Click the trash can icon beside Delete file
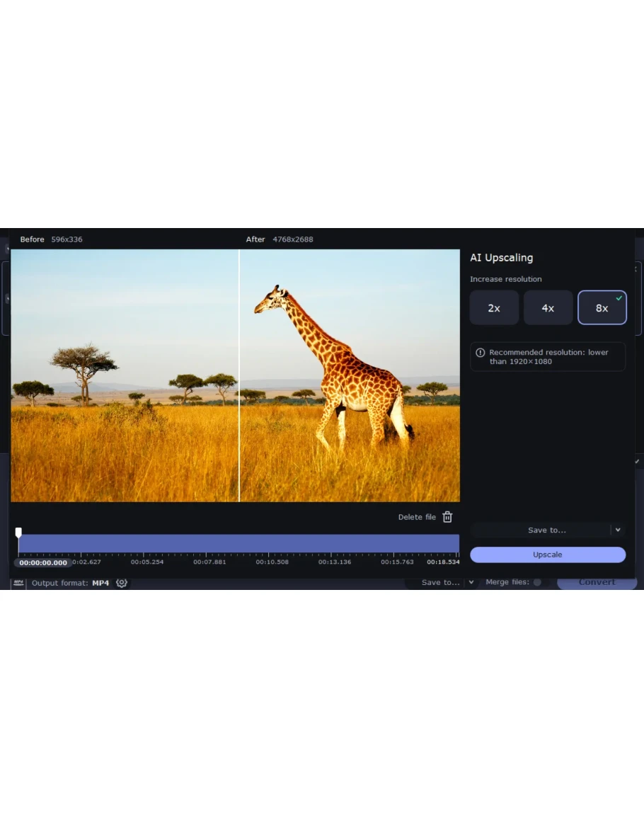Screen dimensions: 644x818 click(x=447, y=517)
